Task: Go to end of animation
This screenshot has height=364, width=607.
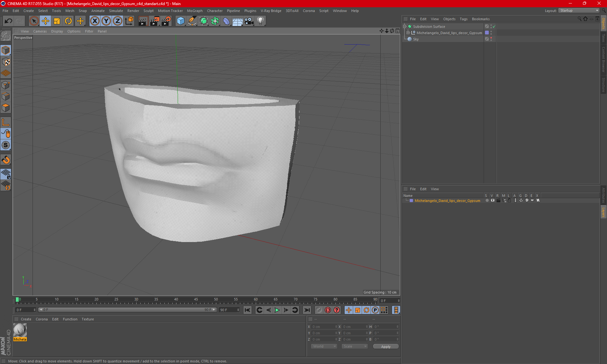Action: 307,310
